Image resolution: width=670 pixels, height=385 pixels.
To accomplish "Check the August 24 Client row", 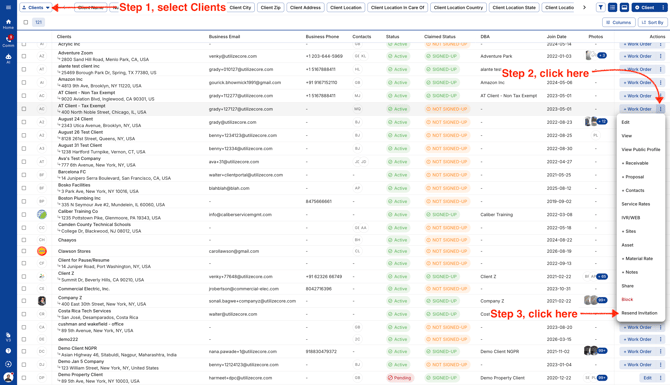I will tap(24, 122).
